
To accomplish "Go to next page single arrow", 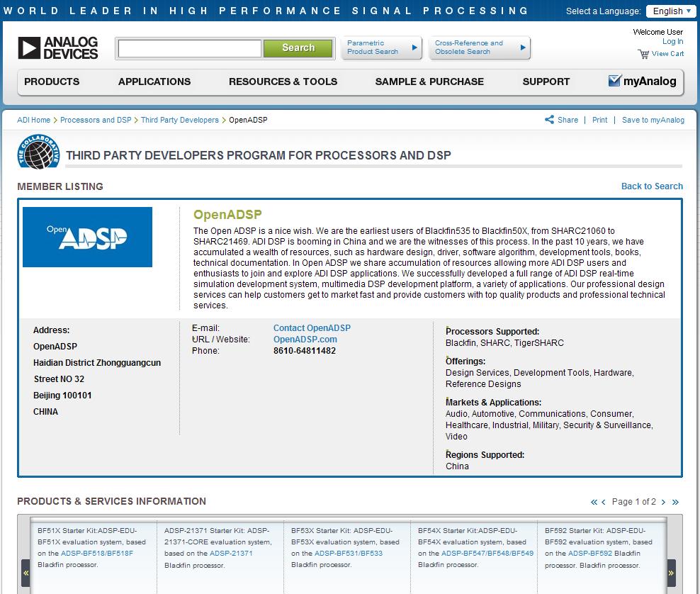I will [x=663, y=502].
